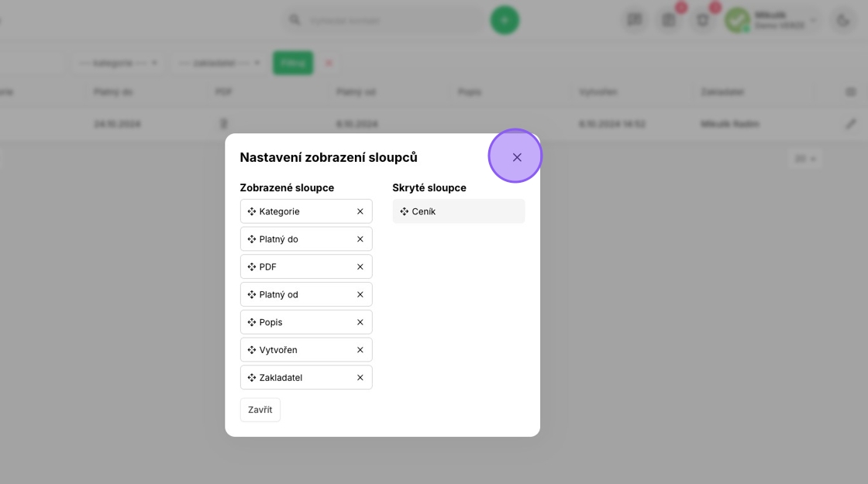Remove Zakladatel from displayed columns
This screenshot has width=868, height=484.
point(360,377)
